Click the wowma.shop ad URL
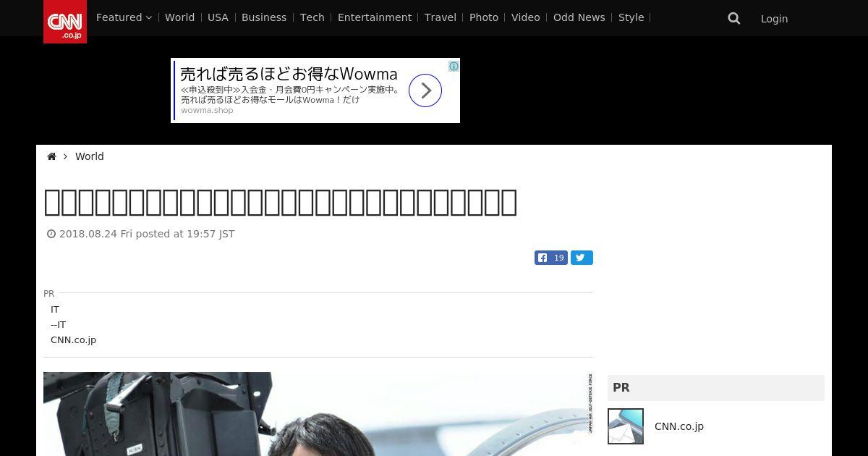Viewport: 868px width, 456px height. (207, 111)
